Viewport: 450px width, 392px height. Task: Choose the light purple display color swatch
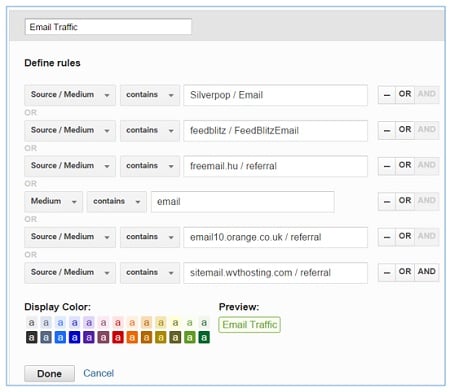pyautogui.click(x=89, y=323)
